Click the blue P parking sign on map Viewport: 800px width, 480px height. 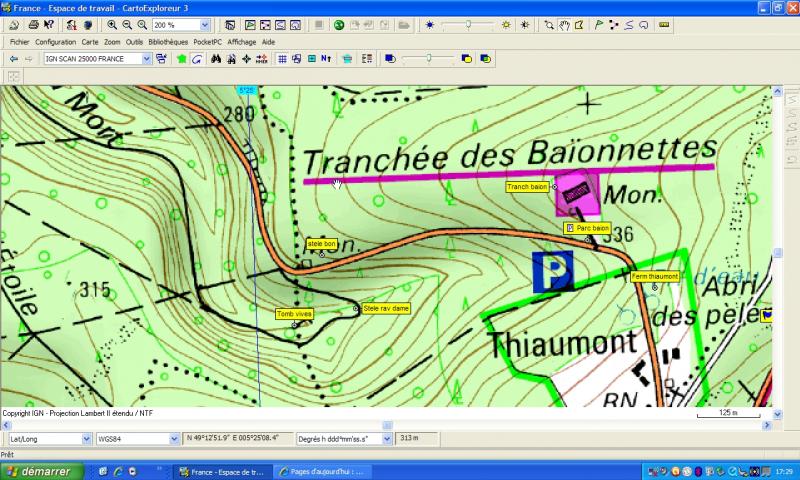click(x=553, y=271)
